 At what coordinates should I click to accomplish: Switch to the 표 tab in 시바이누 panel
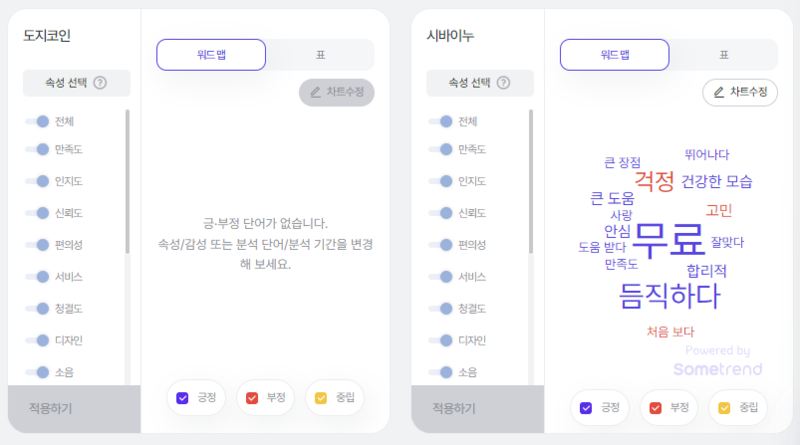pos(724,55)
